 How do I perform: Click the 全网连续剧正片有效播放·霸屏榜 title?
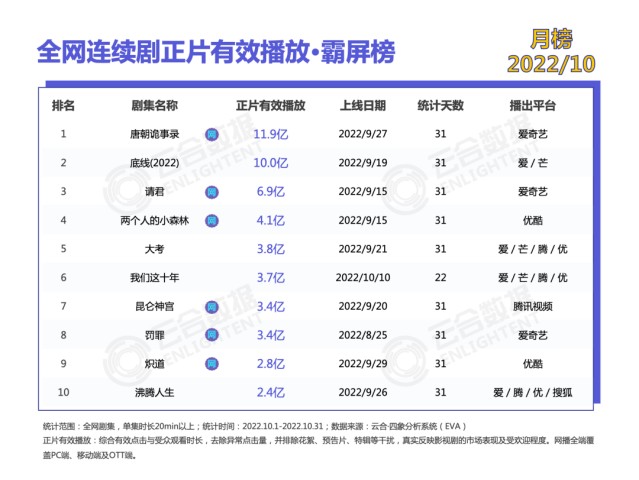click(x=214, y=50)
